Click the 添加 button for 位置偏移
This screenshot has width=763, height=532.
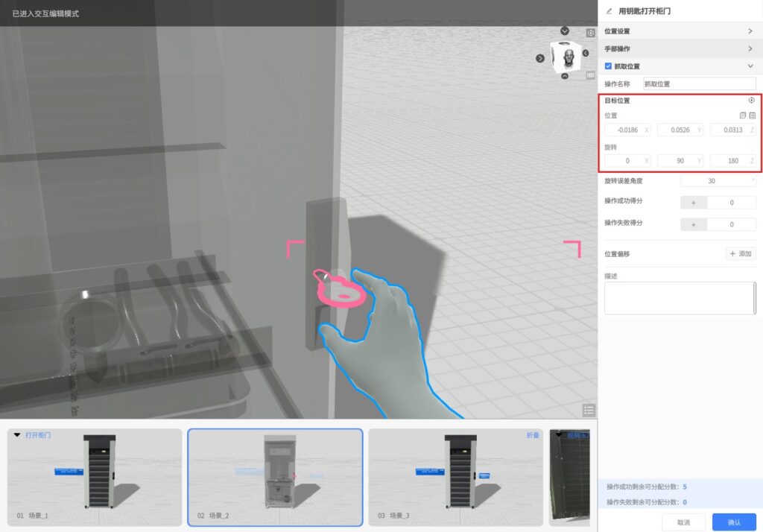pyautogui.click(x=741, y=254)
